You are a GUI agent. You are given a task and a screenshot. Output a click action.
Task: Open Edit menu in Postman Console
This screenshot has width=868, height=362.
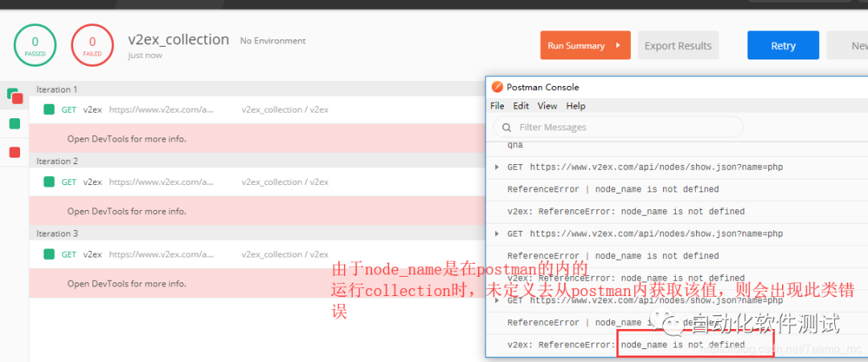tap(521, 106)
